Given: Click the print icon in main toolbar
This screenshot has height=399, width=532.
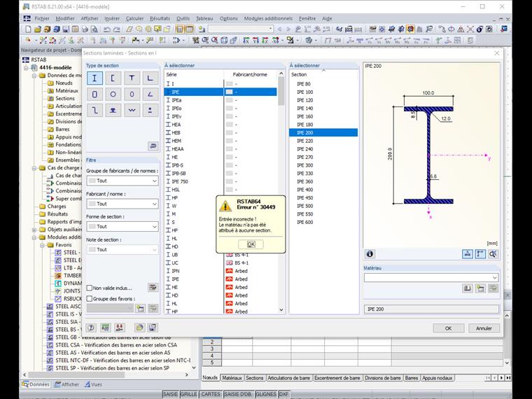Looking at the screenshot, I should pyautogui.click(x=85, y=29).
